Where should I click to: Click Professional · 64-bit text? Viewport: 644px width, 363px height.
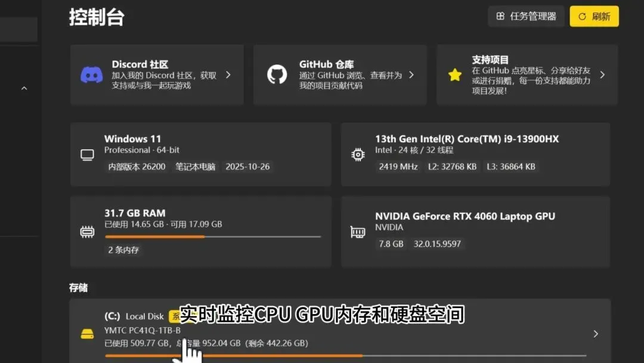[142, 150]
